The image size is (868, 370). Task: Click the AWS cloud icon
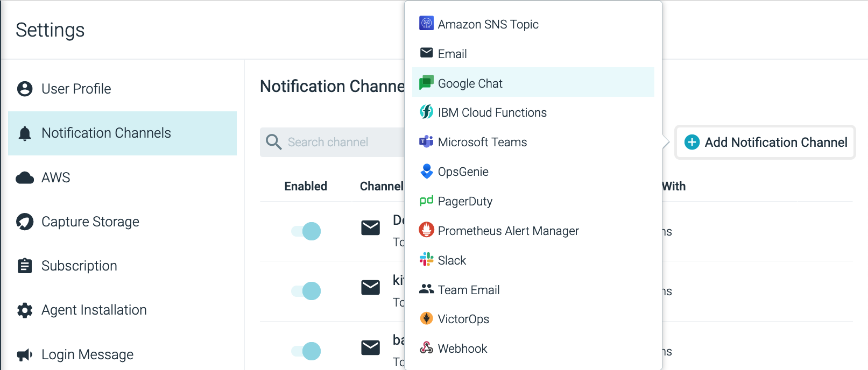tap(25, 178)
